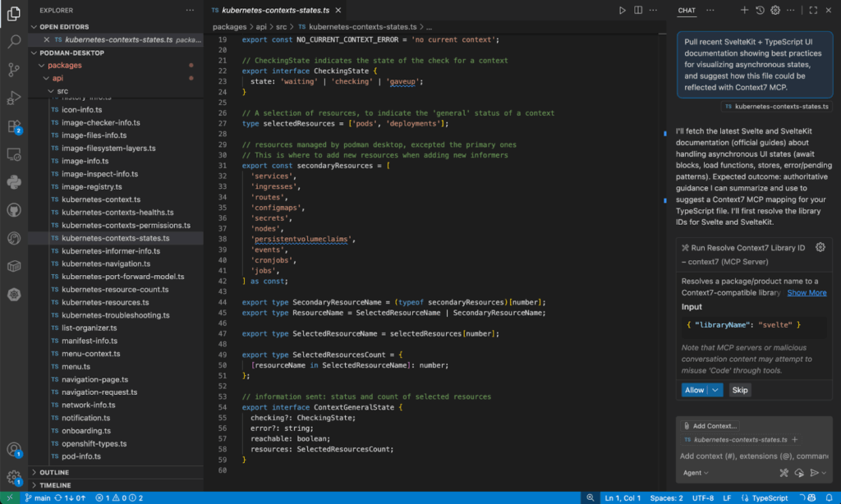This screenshot has height=504, width=841.
Task: Click the chat message input field
Action: (x=752, y=456)
